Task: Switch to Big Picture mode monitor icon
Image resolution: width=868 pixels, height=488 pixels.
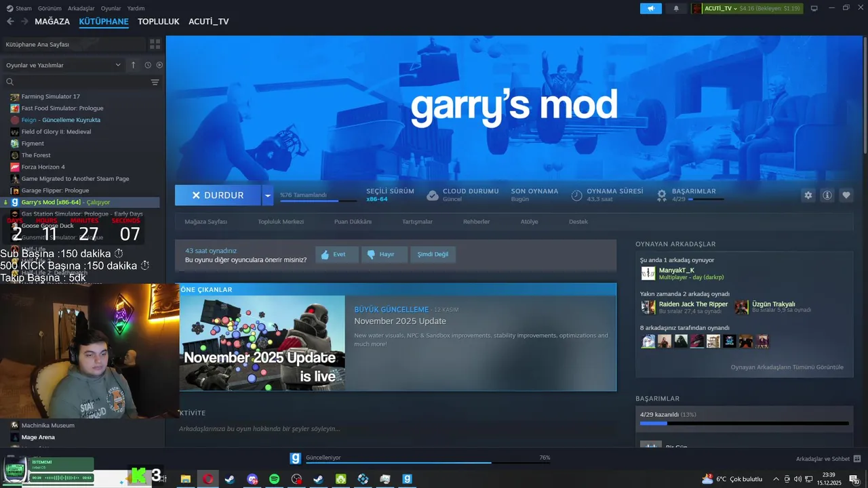Action: pyautogui.click(x=814, y=8)
